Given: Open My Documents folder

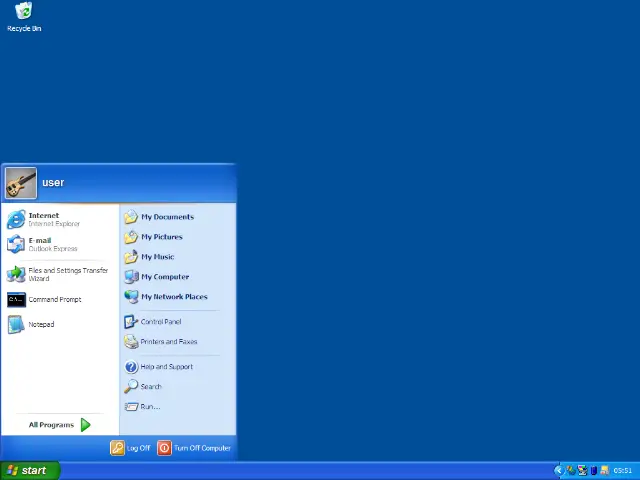Looking at the screenshot, I should [178, 217].
